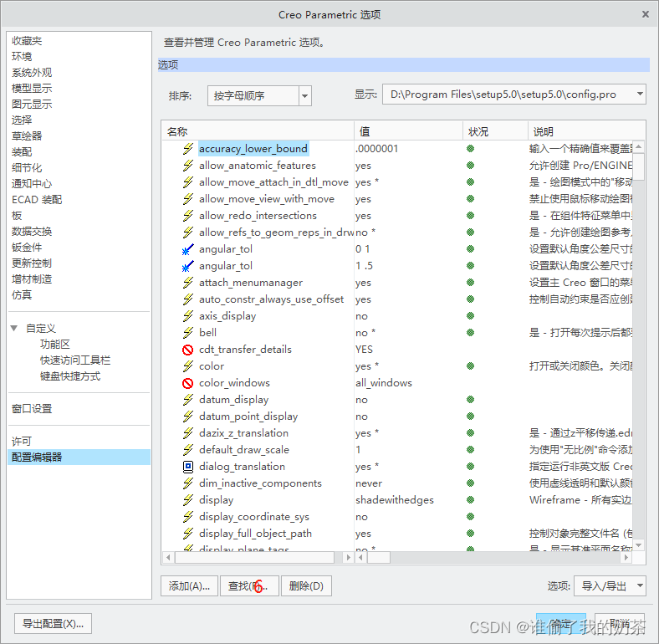Click the 删除(D) button
The width and height of the screenshot is (659, 644).
[306, 586]
